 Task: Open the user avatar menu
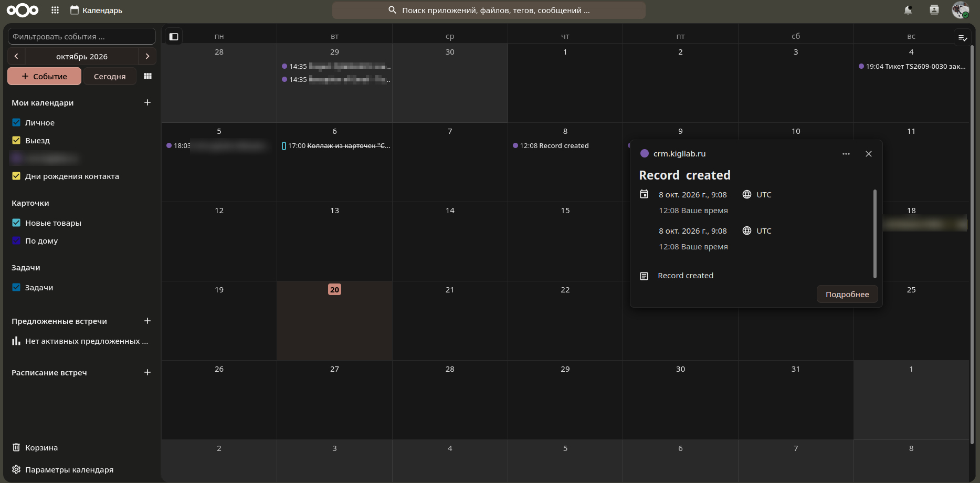click(961, 10)
